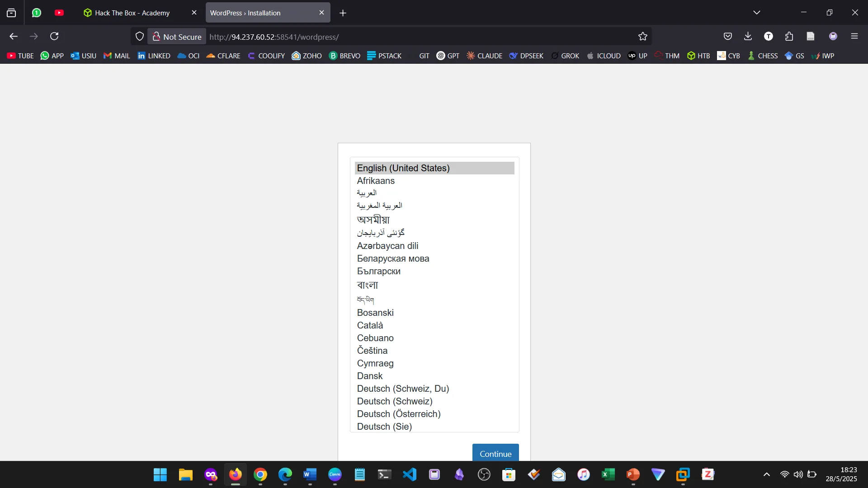Open VS Code from the taskbar
Image resolution: width=868 pixels, height=488 pixels.
point(409,474)
